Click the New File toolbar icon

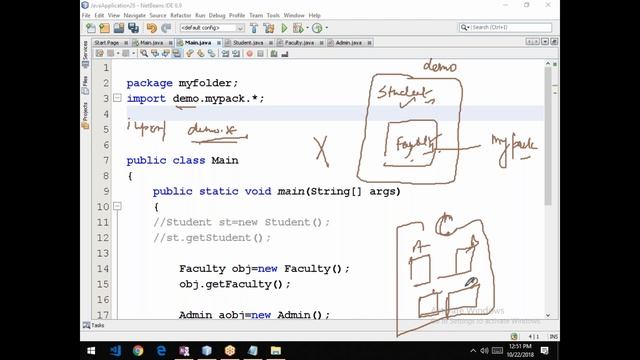(91, 28)
